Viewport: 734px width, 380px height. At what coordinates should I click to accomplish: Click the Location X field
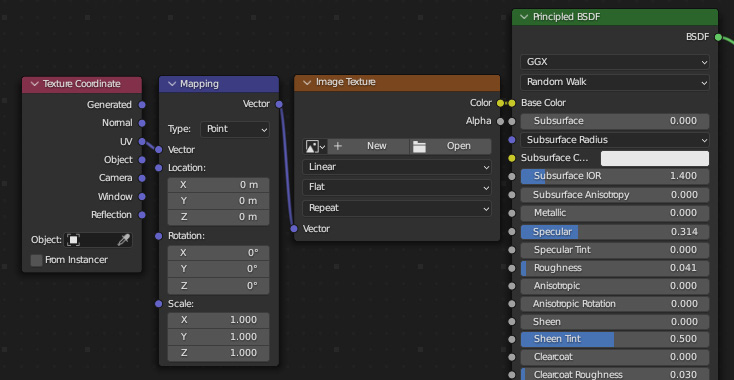(x=219, y=185)
